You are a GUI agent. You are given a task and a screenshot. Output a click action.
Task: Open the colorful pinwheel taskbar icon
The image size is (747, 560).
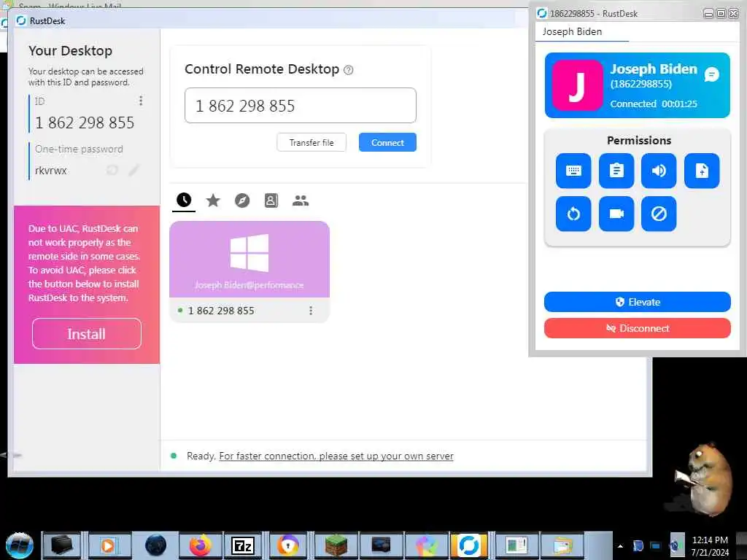click(x=426, y=545)
